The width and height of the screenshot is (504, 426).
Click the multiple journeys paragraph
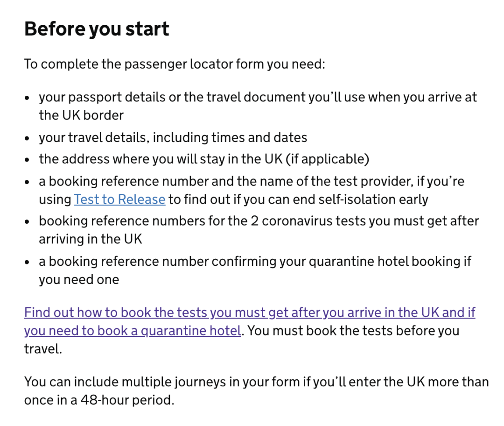tap(256, 382)
